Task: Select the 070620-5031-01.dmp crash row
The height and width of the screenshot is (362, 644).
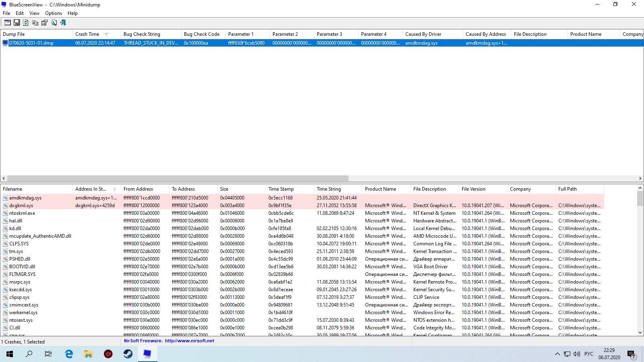Action: coord(322,43)
